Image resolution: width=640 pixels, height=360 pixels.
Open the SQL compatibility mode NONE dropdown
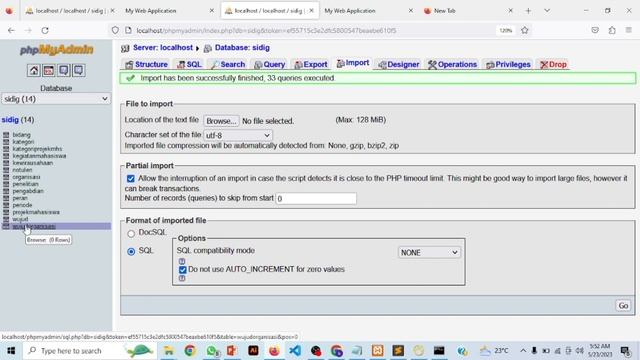click(429, 253)
